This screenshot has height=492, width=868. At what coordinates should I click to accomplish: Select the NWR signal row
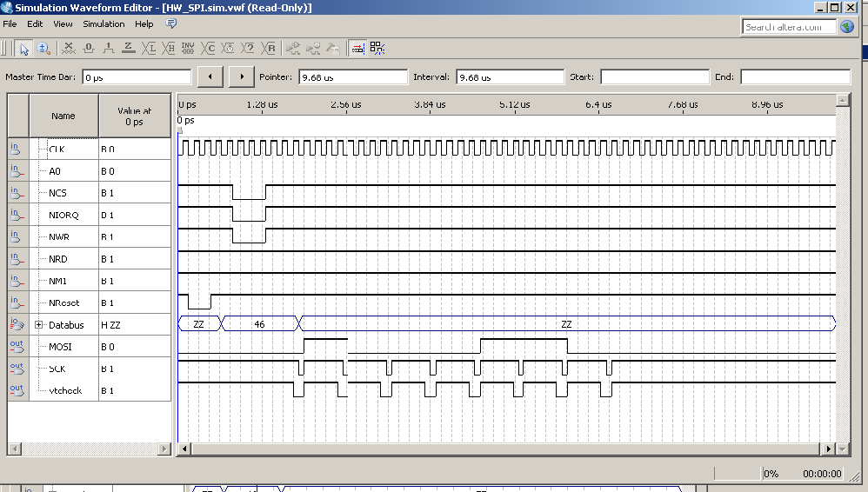click(89, 236)
